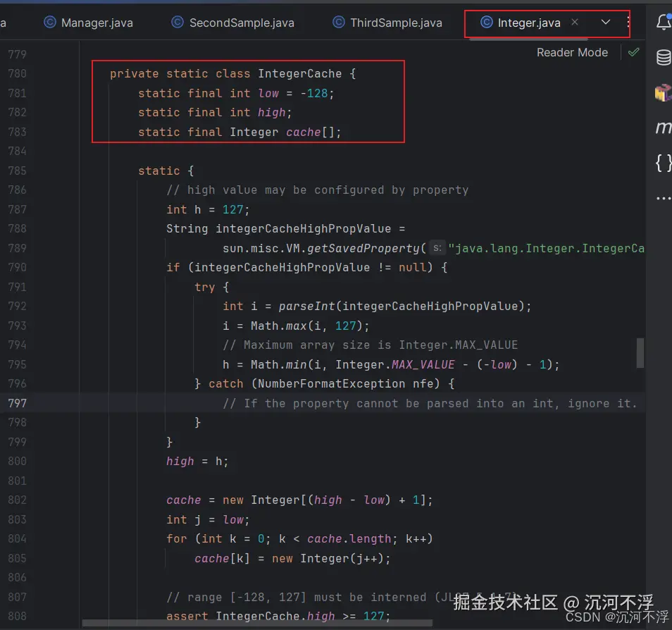
Task: Click line number 797 in gutter
Action: (x=17, y=403)
